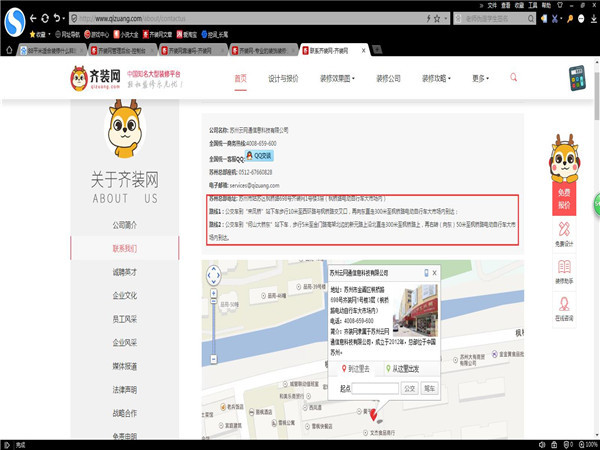Image resolution: width=600 pixels, height=450 pixels.
Task: Click the Sogou browser logo
Action: point(15,22)
